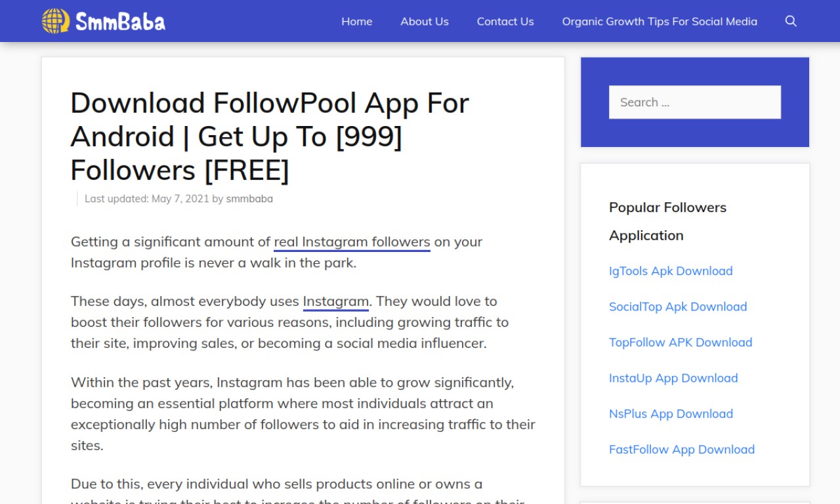Open InstaUp App Download link

pos(673,378)
